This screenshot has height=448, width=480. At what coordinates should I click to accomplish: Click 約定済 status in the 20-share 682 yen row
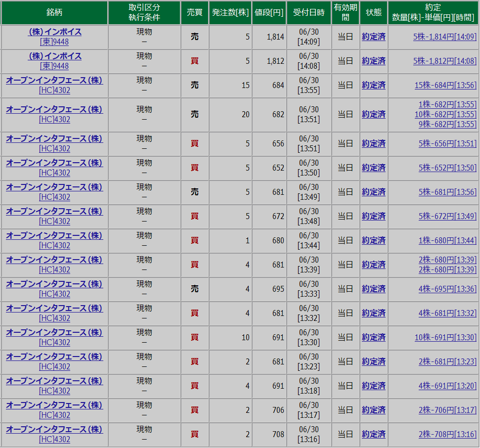373,114
